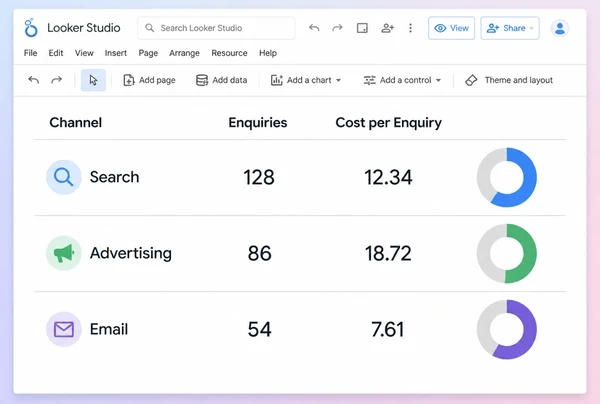Image resolution: width=600 pixels, height=404 pixels.
Task: Select the purple Email donut chart
Action: [x=507, y=329]
